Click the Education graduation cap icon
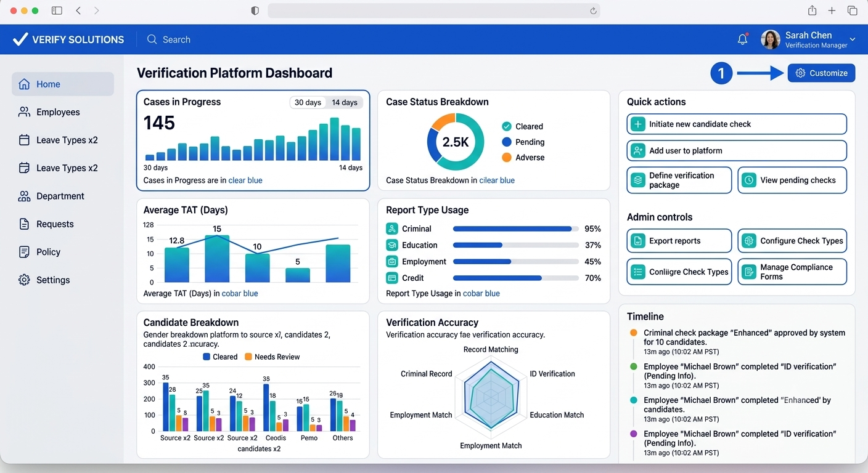This screenshot has height=473, width=868. pos(392,245)
